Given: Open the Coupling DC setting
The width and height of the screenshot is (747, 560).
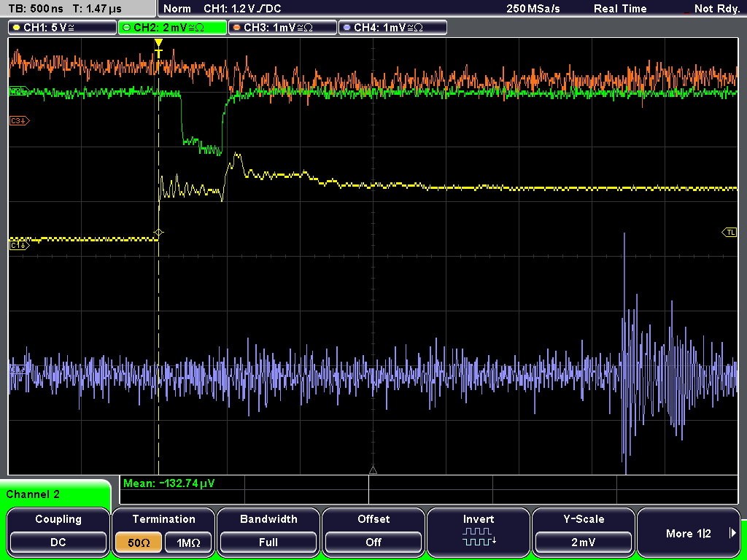Looking at the screenshot, I should click(58, 532).
